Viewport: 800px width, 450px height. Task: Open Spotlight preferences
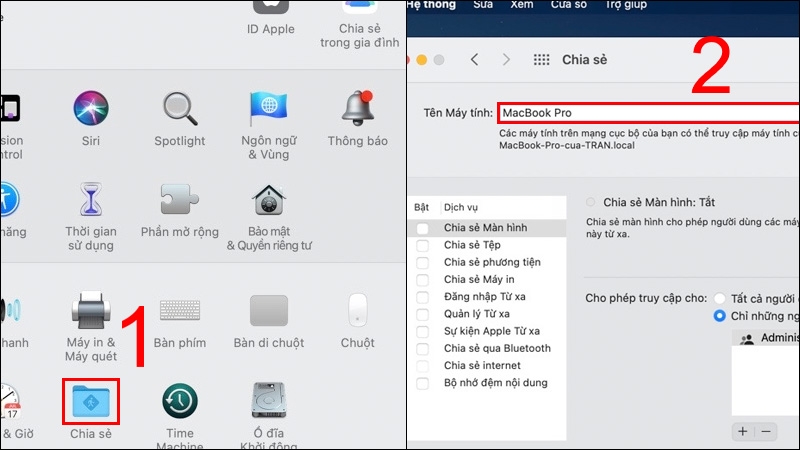[x=180, y=109]
